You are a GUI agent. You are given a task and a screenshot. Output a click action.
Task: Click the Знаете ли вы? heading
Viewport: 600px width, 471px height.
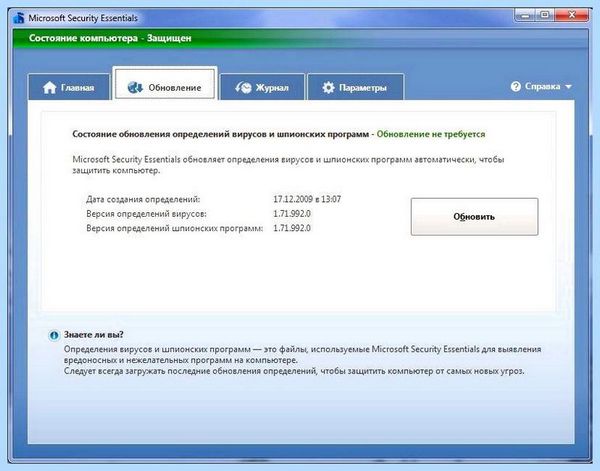(93, 334)
